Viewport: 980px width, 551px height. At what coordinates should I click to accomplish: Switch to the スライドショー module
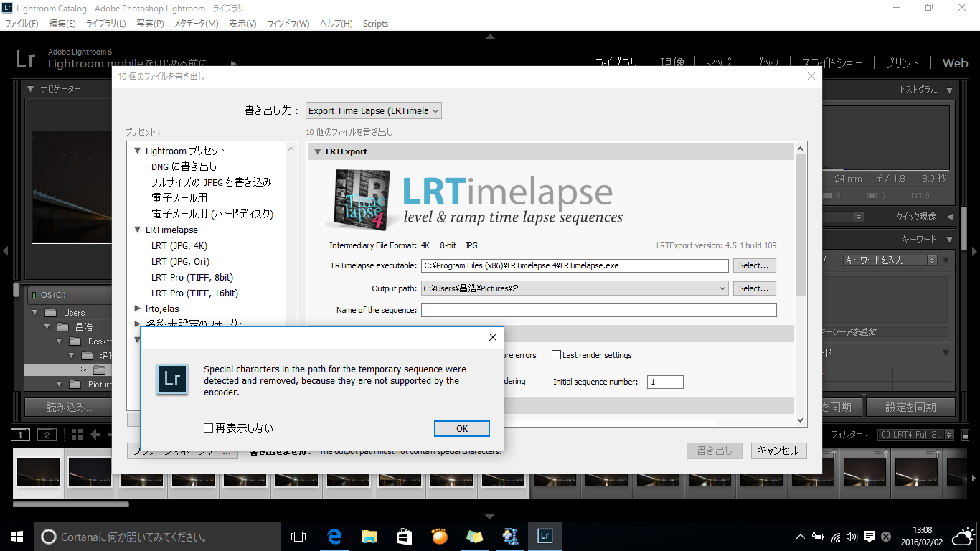pyautogui.click(x=832, y=63)
